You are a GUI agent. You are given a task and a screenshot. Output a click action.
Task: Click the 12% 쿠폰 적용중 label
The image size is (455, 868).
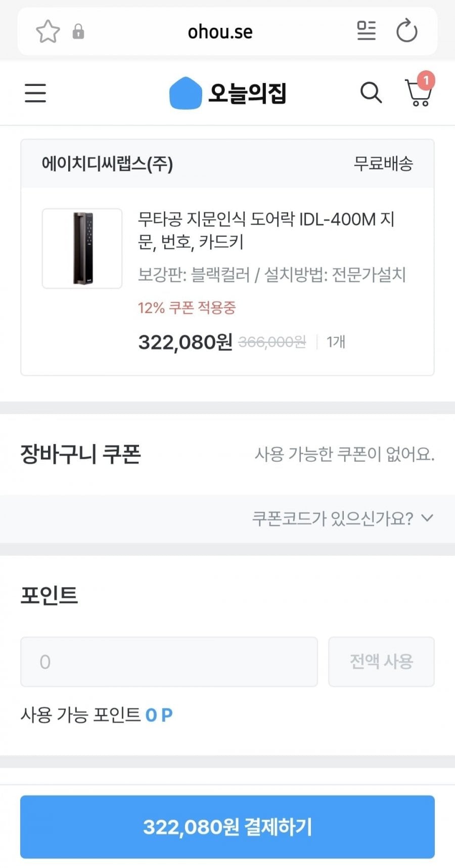187,308
